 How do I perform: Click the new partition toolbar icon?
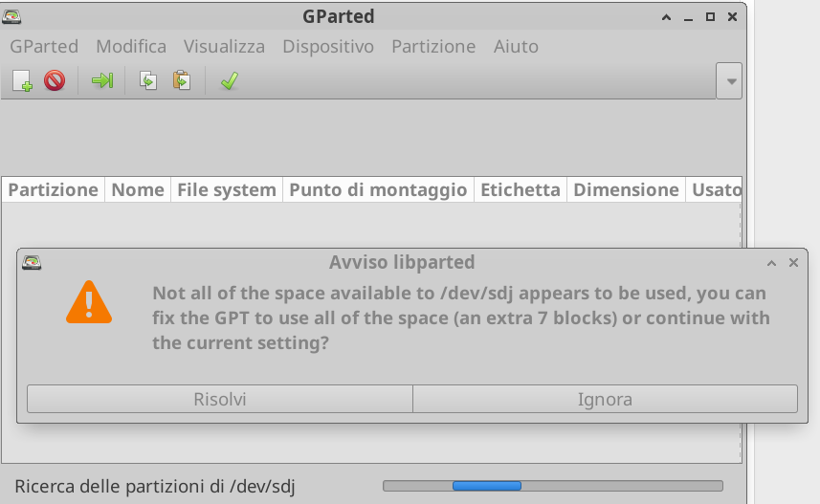coord(22,81)
